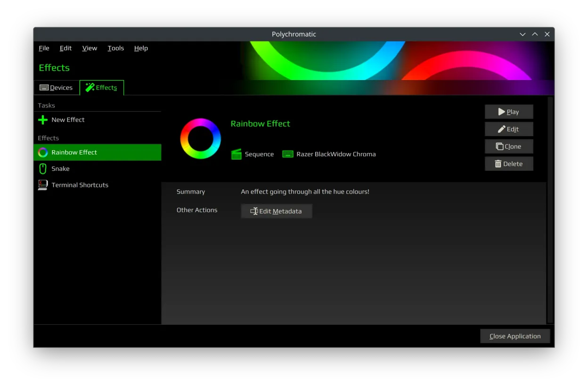588x387 pixels.
Task: Open the Help menu
Action: point(141,48)
